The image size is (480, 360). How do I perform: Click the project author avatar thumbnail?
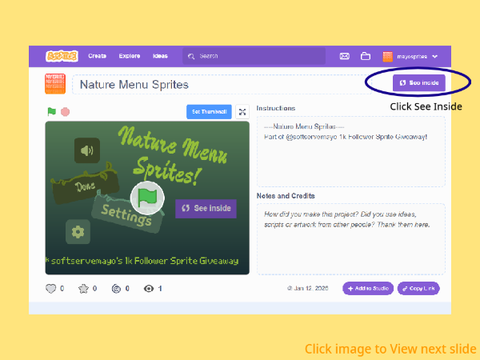55,84
